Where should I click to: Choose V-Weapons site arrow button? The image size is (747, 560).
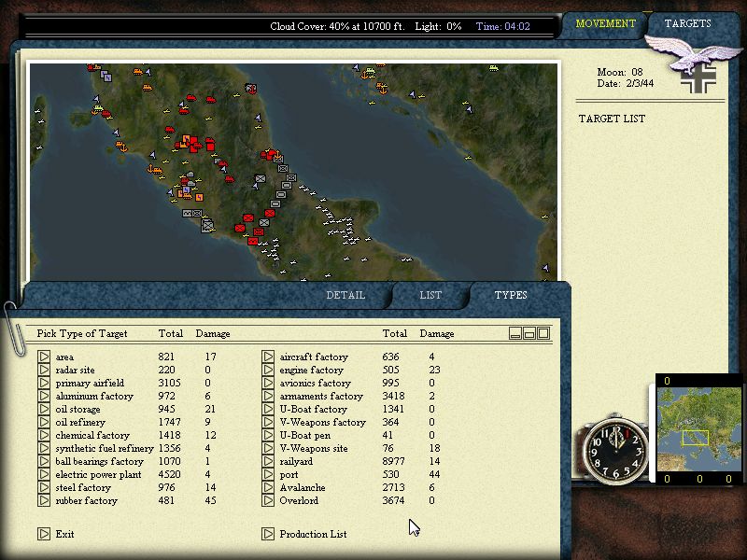click(268, 448)
